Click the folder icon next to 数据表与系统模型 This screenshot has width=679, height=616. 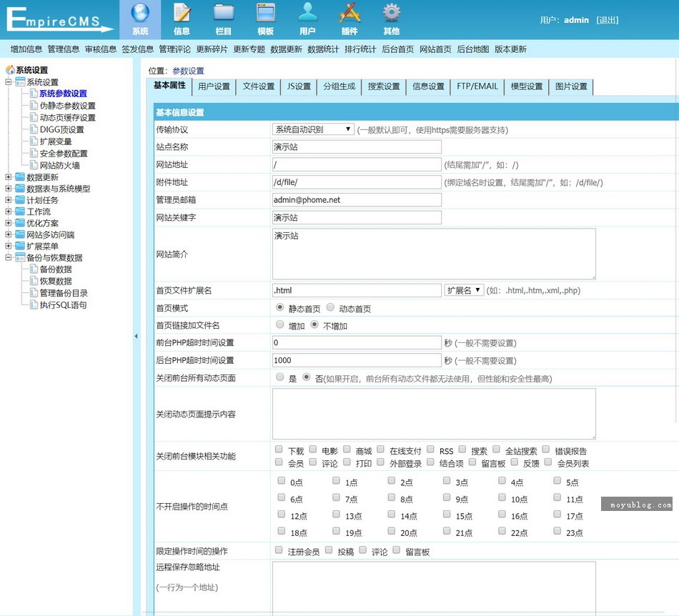[20, 189]
